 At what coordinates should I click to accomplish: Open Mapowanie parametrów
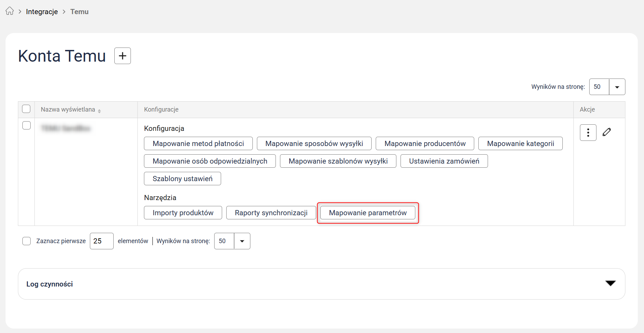(x=367, y=213)
